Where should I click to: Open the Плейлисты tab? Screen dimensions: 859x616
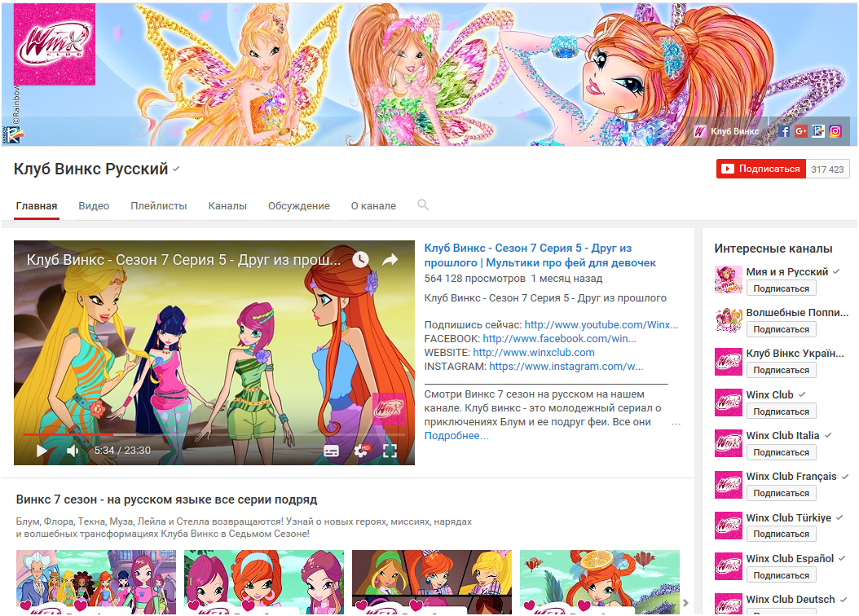(x=159, y=206)
